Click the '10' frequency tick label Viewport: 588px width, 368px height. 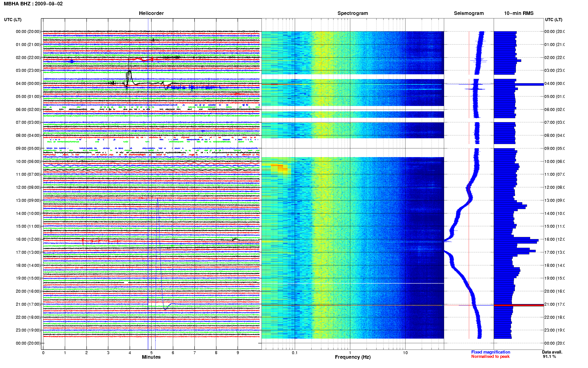click(x=405, y=353)
